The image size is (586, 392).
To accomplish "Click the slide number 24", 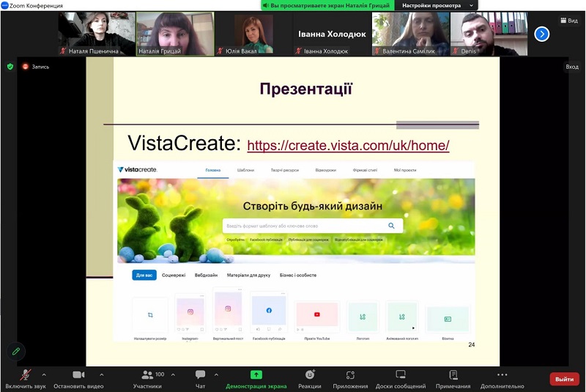I will (x=472, y=344).
